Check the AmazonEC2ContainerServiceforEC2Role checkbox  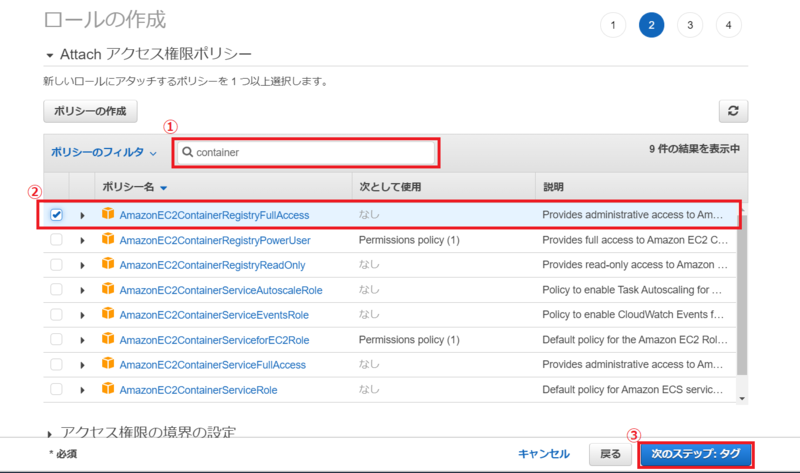pyautogui.click(x=56, y=339)
